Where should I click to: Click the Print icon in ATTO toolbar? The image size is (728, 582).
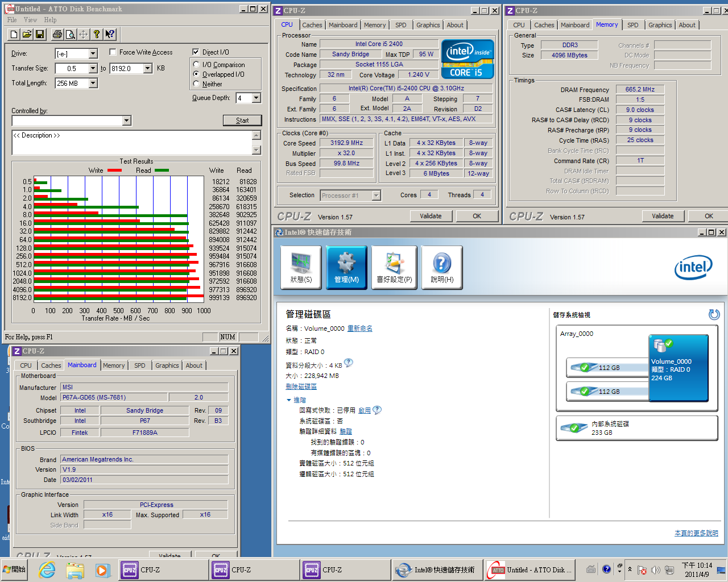(x=57, y=34)
